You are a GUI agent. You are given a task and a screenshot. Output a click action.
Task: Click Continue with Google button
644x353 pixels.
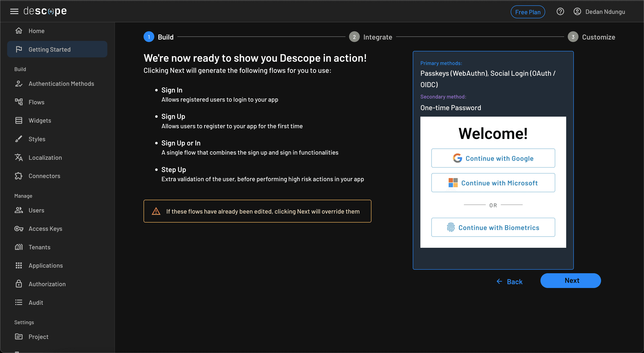tap(493, 158)
